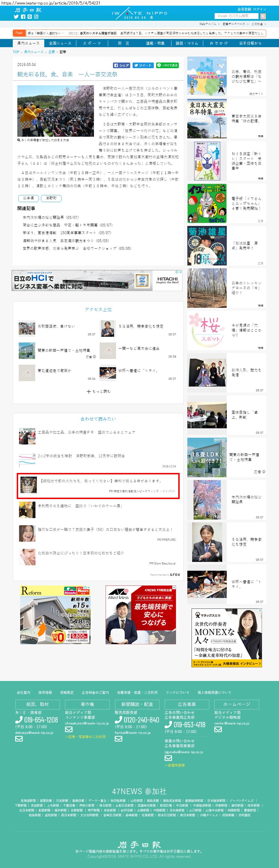The height and width of the screenshot is (868, 279).
Task: Open related article 米内浄水場の桜公開延長
Action: [51, 217]
